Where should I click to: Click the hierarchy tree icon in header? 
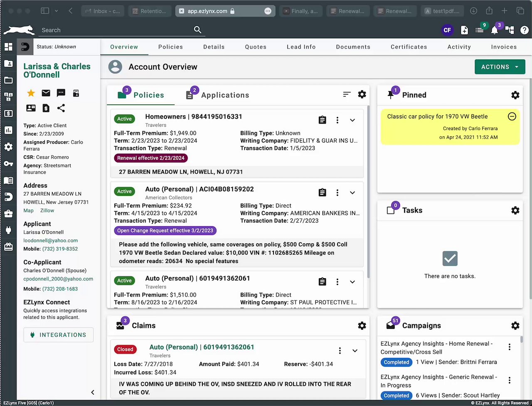pyautogui.click(x=510, y=30)
